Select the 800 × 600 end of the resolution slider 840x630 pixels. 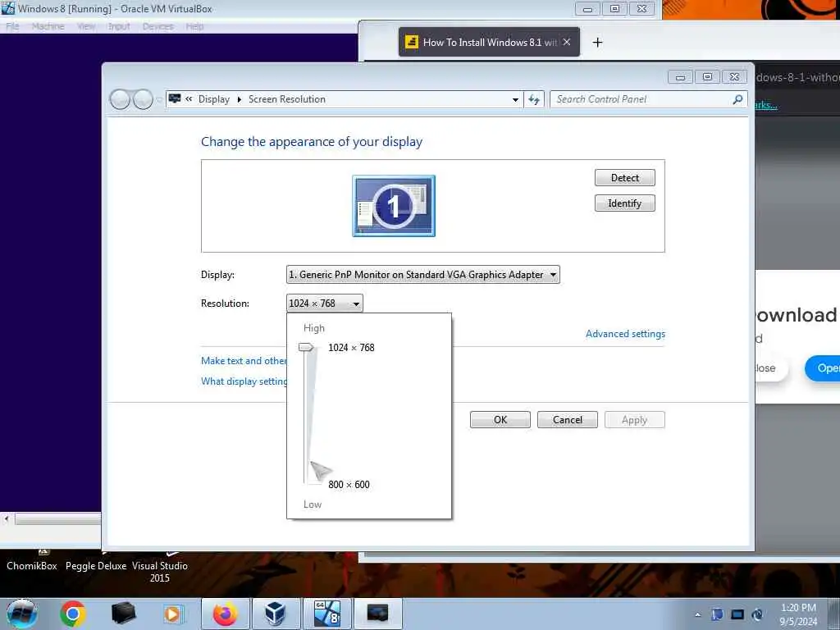pos(349,484)
